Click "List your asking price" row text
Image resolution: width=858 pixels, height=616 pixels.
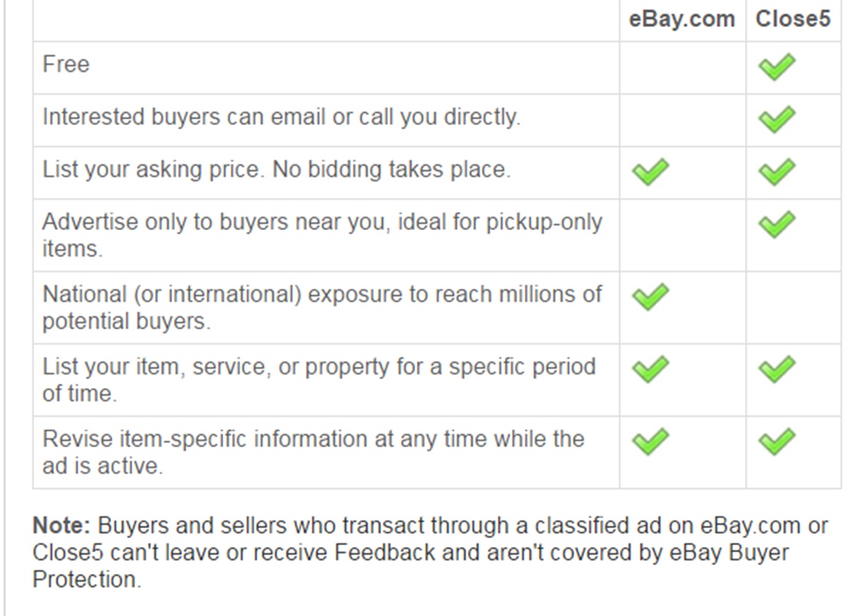277,169
